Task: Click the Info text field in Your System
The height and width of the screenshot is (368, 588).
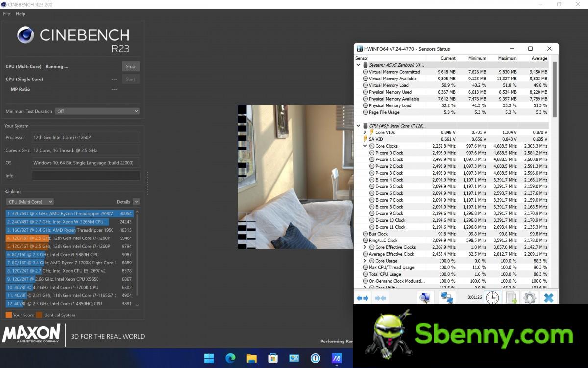Action: (x=86, y=176)
